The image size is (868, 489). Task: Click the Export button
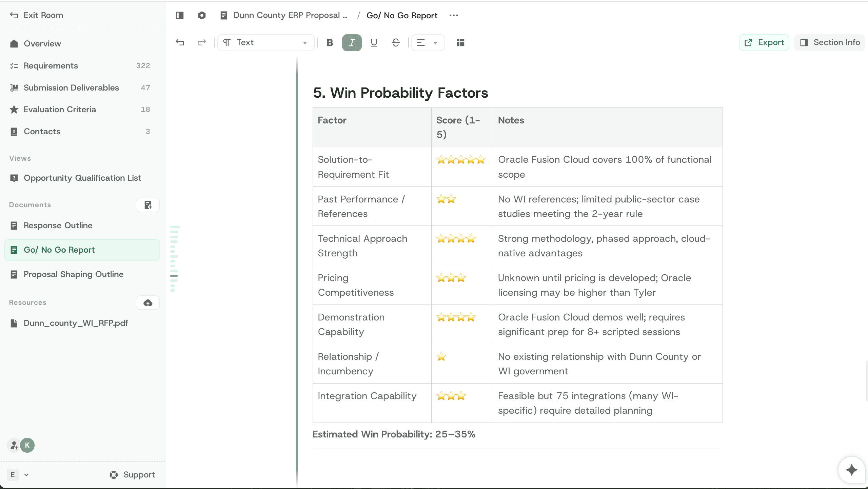(764, 42)
